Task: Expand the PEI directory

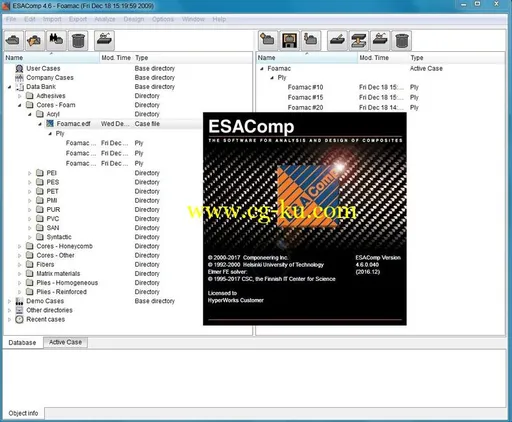Action: [x=30, y=173]
